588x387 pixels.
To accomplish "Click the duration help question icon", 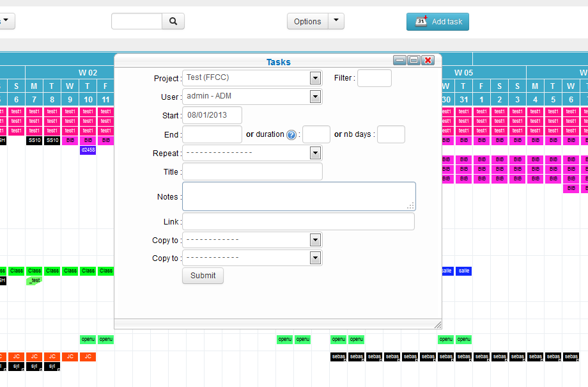I will 291,135.
